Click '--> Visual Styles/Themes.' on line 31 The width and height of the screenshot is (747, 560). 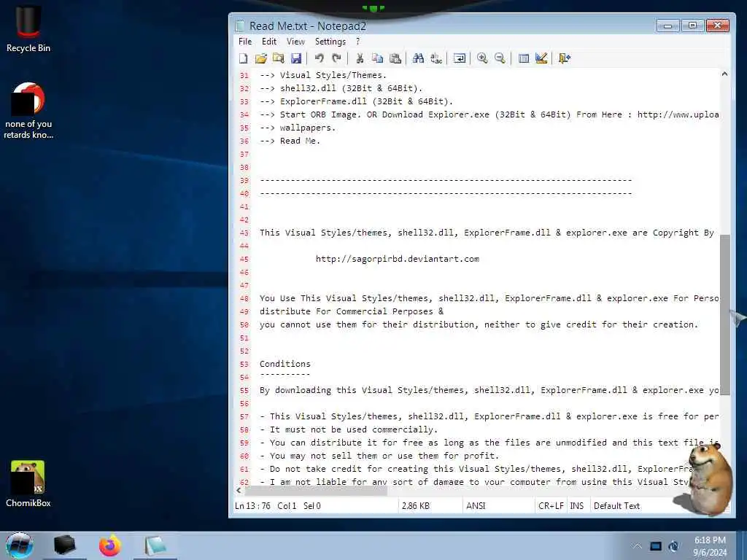click(323, 75)
